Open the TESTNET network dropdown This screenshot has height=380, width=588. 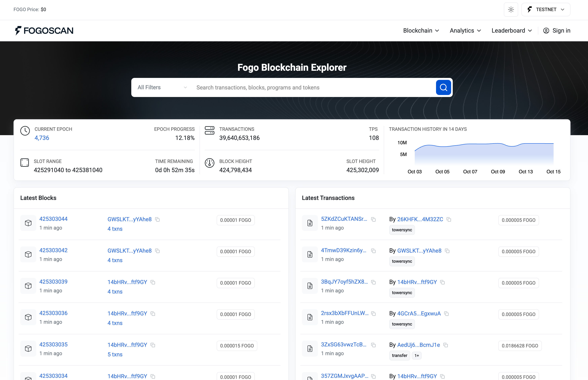[545, 10]
